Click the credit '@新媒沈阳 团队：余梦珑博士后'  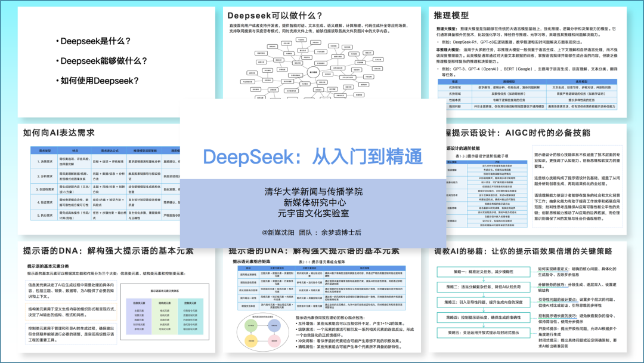click(312, 232)
